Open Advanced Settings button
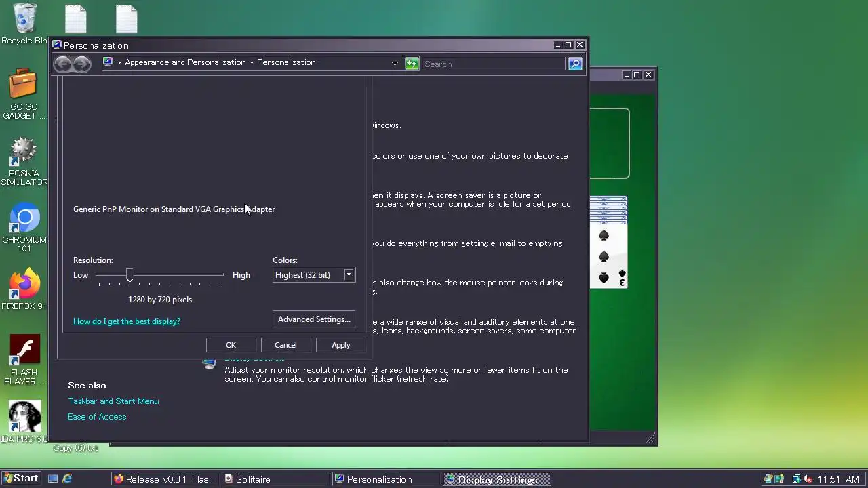This screenshot has height=488, width=868. pyautogui.click(x=314, y=319)
